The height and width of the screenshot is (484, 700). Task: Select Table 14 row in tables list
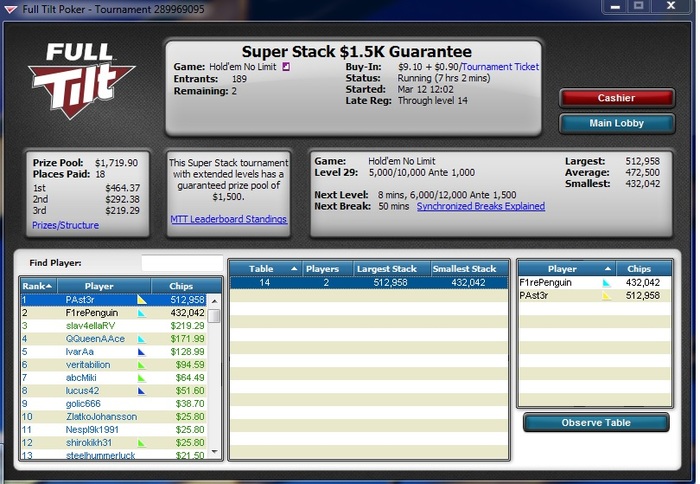pos(369,283)
